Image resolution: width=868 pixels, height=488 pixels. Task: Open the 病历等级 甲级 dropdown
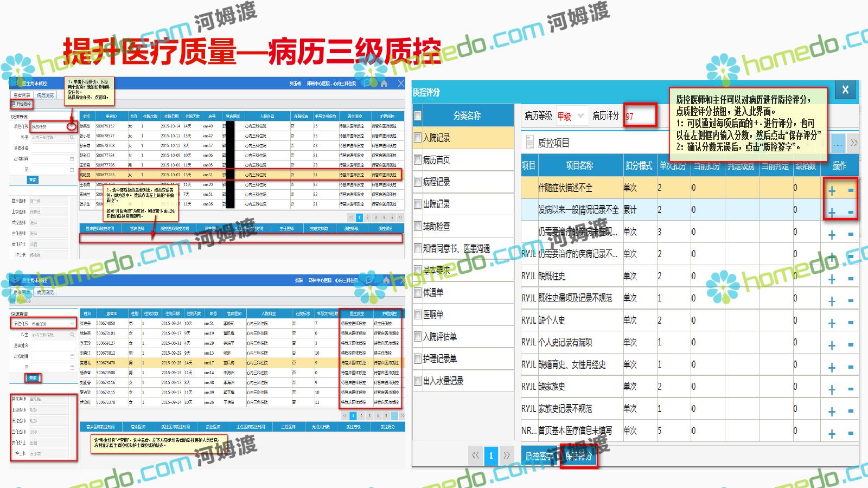[x=580, y=115]
